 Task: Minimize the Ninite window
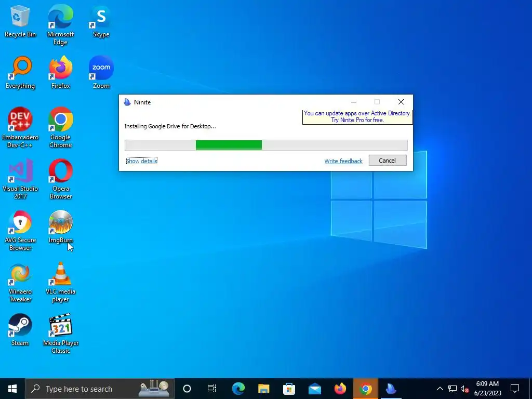[353, 102]
